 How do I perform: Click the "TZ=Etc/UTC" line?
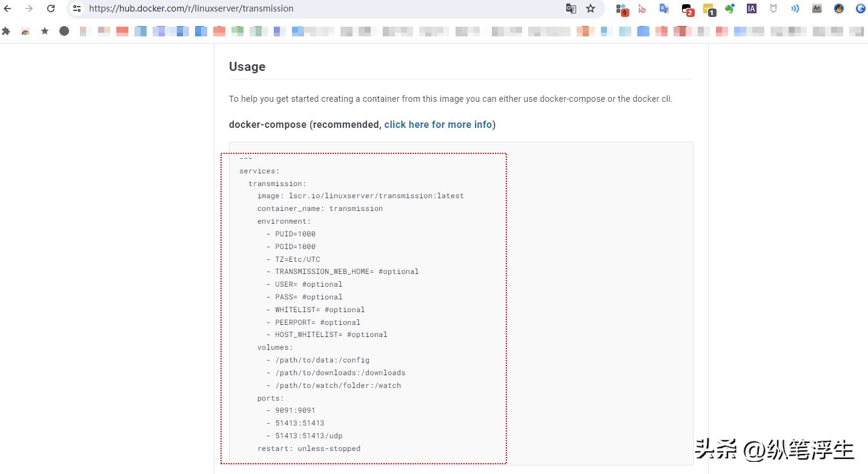click(293, 259)
